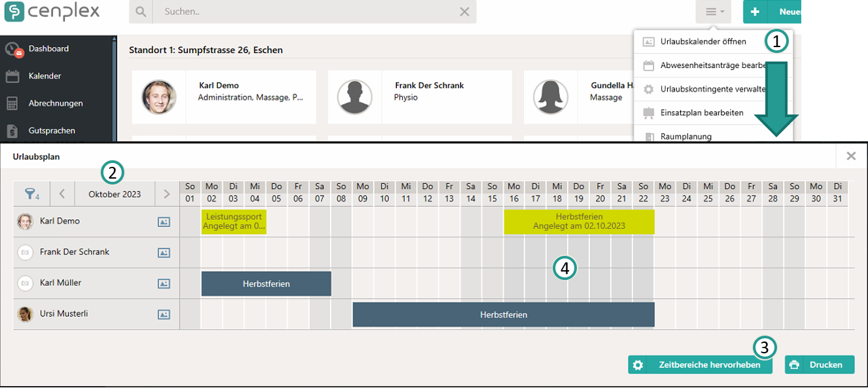868x388 pixels.
Task: Open image icon beside Karl Müller row
Action: coord(164,283)
